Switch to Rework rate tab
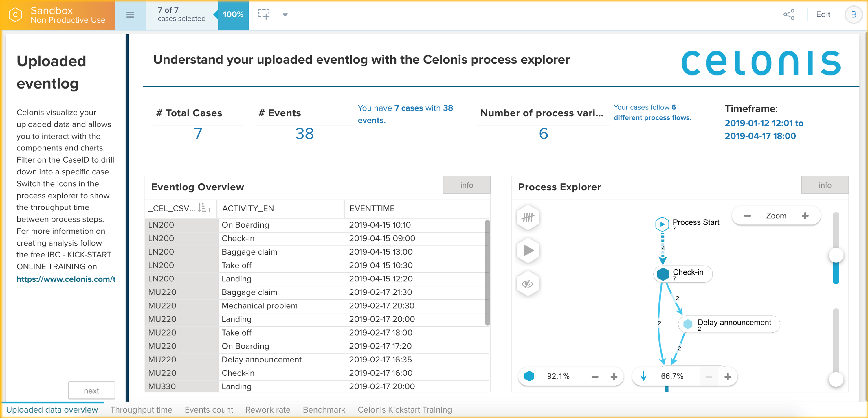 pyautogui.click(x=267, y=410)
